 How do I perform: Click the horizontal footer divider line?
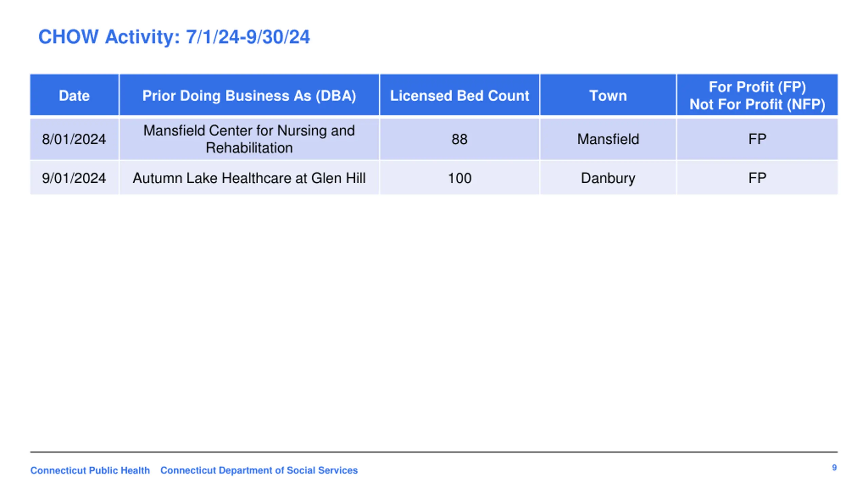434,452
